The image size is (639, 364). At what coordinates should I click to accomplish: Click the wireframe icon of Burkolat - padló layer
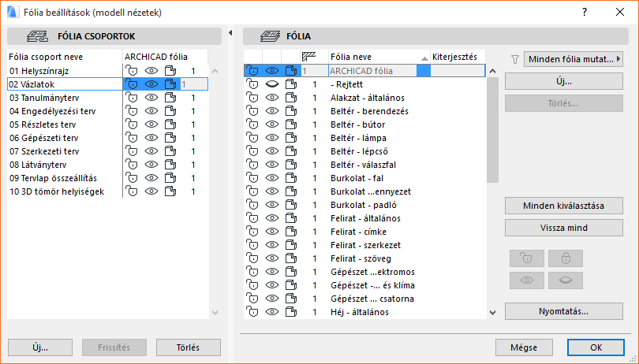pyautogui.click(x=291, y=205)
